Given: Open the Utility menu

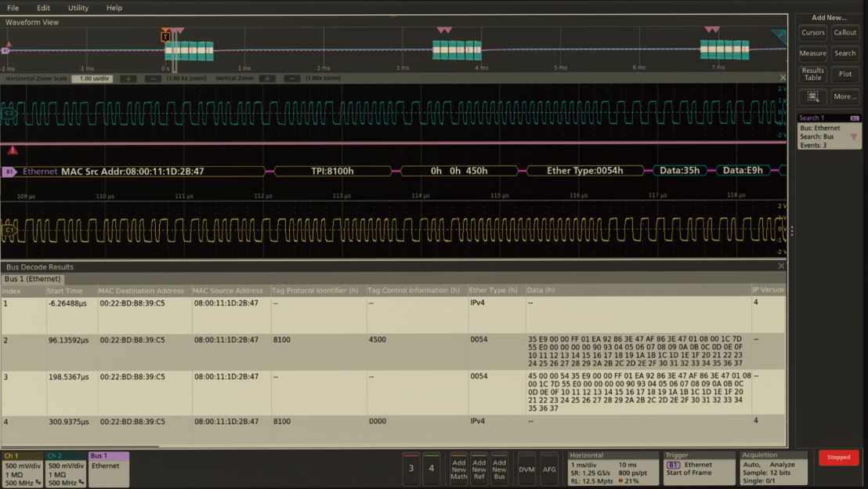Looking at the screenshot, I should click(78, 8).
